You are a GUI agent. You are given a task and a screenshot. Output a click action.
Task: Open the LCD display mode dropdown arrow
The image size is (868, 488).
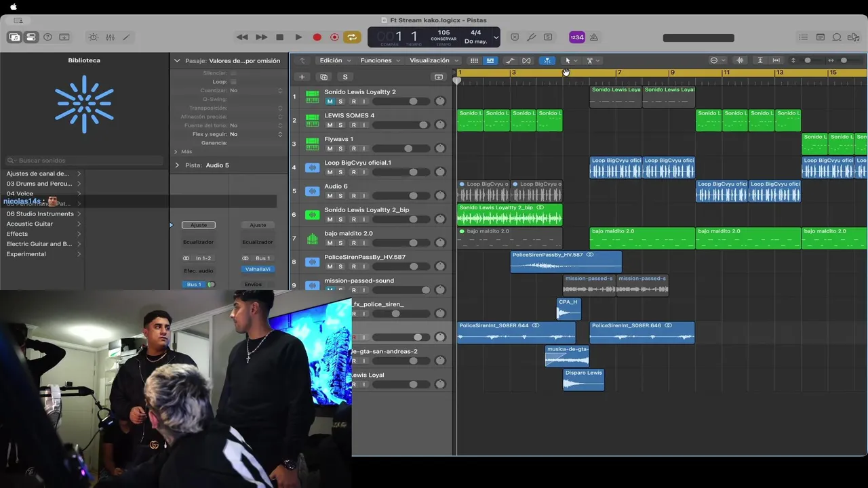coord(496,37)
